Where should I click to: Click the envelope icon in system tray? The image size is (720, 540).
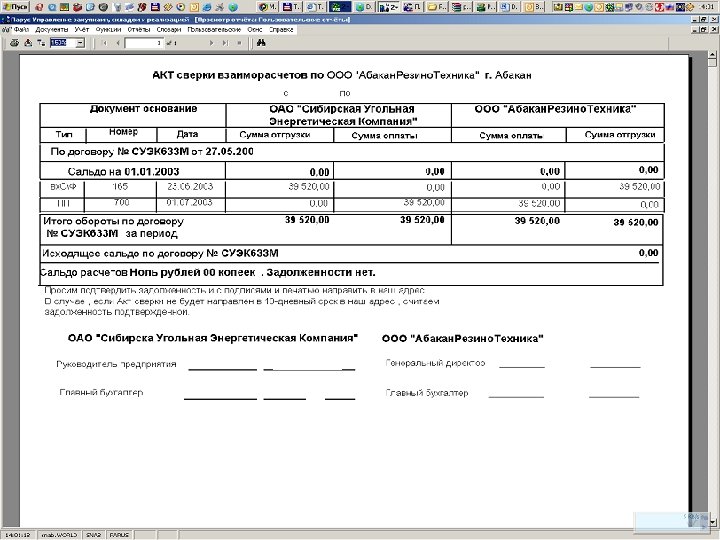pyautogui.click(x=578, y=7)
